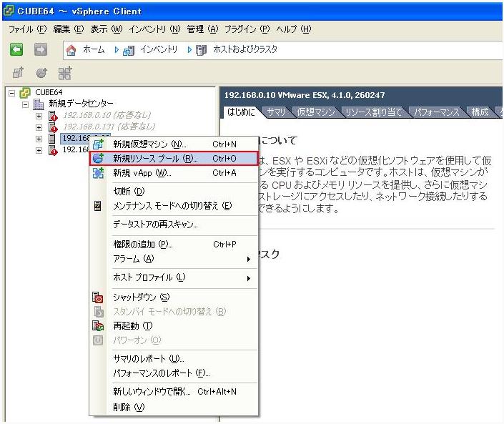504x424 pixels.
Task: Select the CUBE64 tree label
Action: click(49, 92)
